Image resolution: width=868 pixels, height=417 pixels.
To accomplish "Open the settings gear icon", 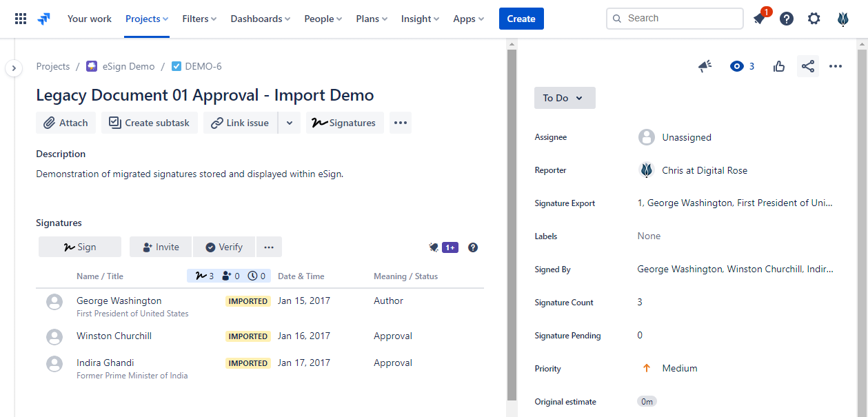I will [814, 19].
